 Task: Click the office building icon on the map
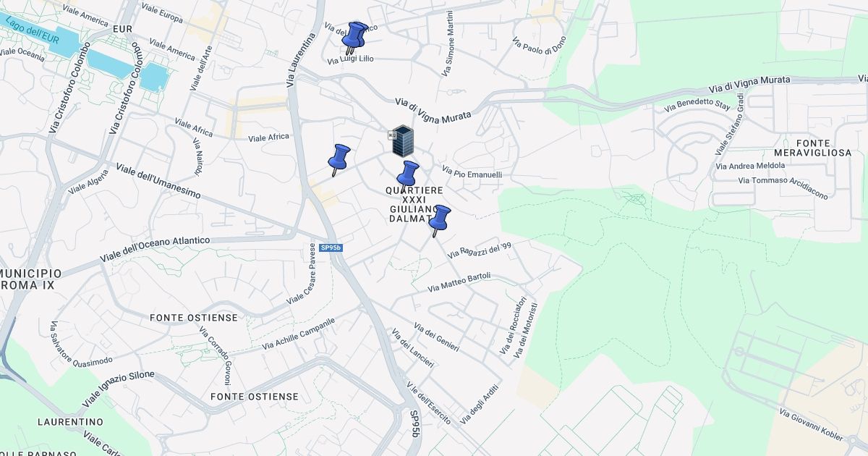[x=401, y=140]
